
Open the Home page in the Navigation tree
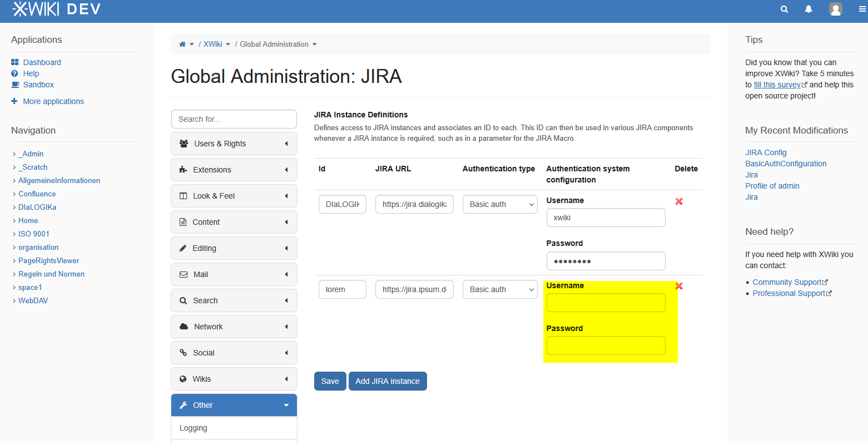click(x=28, y=220)
